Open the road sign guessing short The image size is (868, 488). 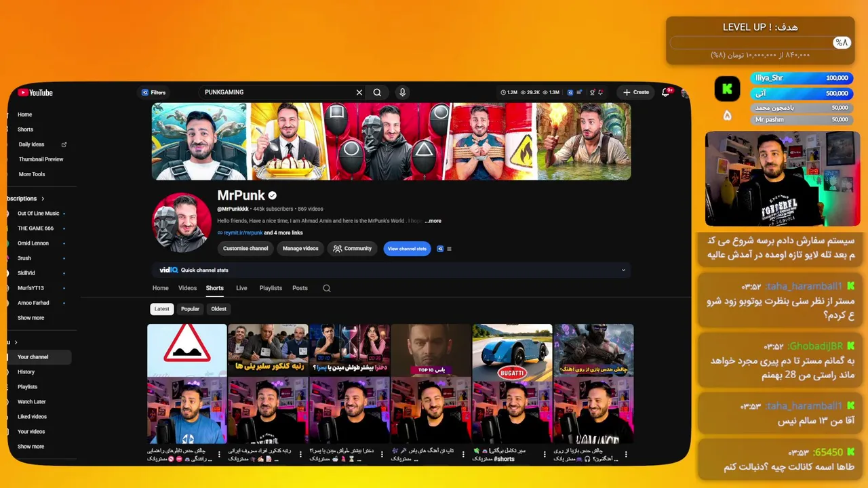point(187,384)
